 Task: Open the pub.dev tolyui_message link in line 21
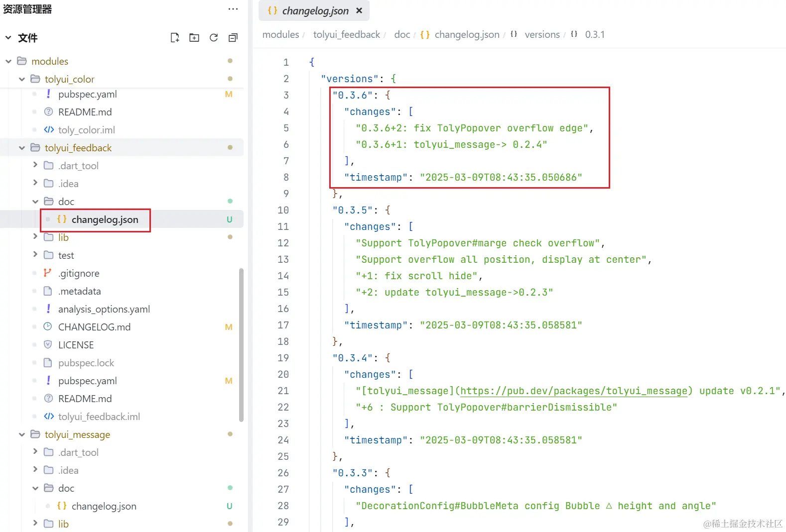pos(574,391)
